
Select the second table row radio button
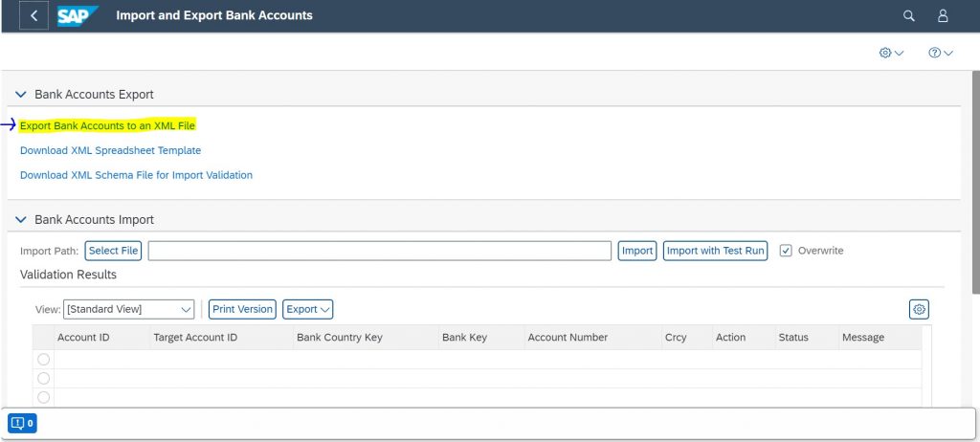[x=43, y=378]
